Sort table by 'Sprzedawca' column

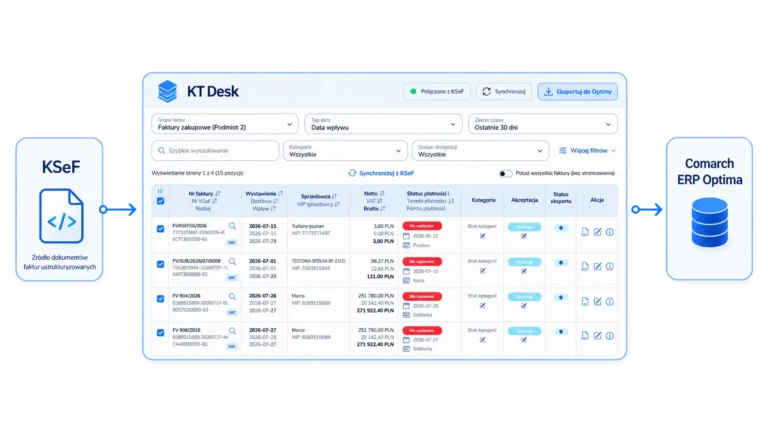318,196
